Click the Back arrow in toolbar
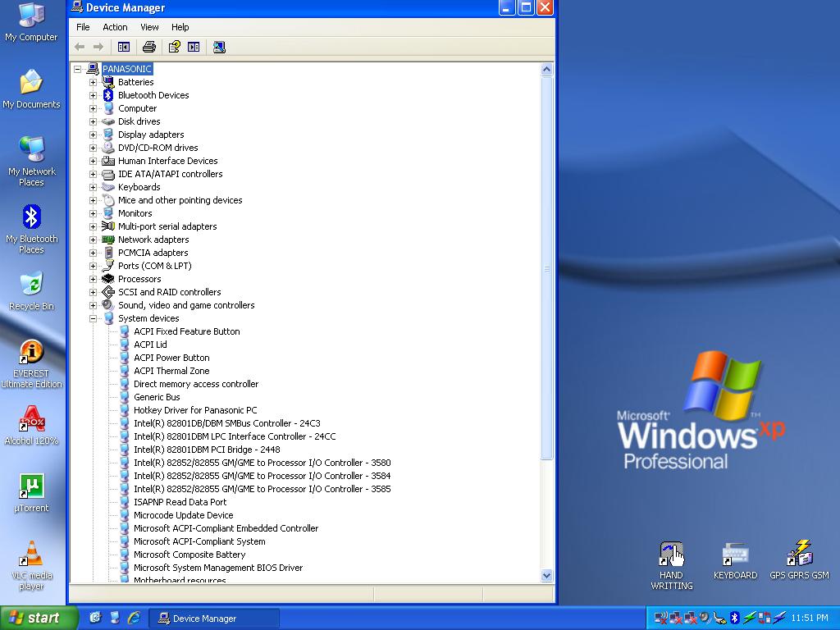This screenshot has height=630, width=840. [x=80, y=47]
